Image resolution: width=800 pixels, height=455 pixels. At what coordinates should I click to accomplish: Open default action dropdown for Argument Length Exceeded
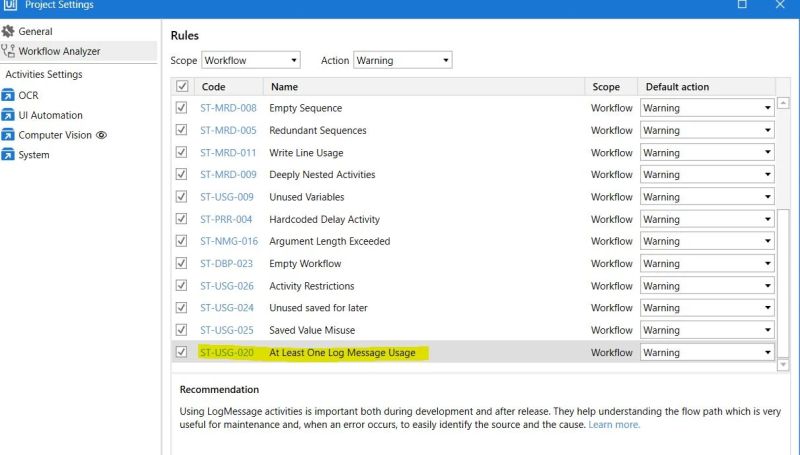[x=707, y=241]
